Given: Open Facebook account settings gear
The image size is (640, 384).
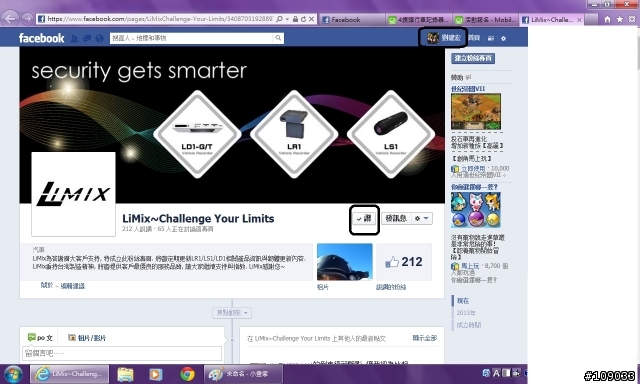Looking at the screenshot, I should (503, 38).
